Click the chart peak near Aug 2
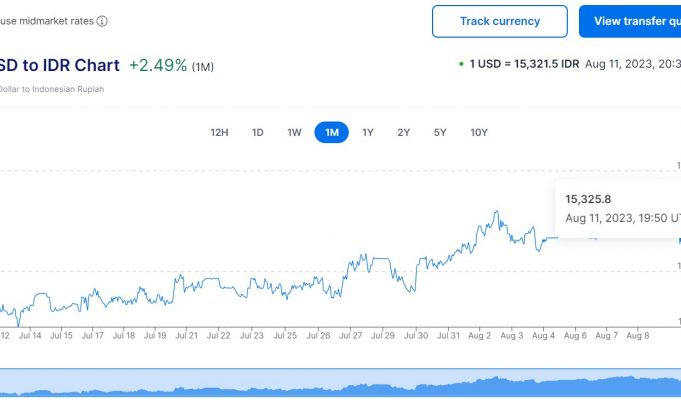681x400 pixels. [496, 212]
